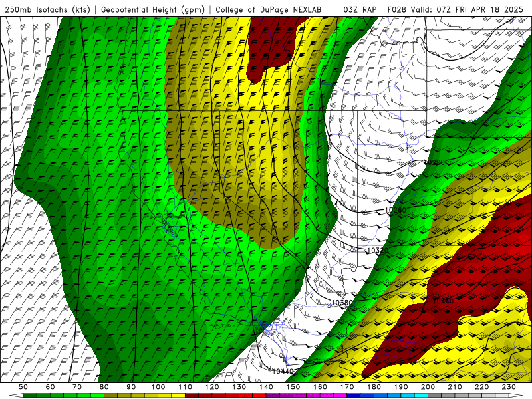The width and height of the screenshot is (532, 399).
Task: Pick the dark blue legend swatch below 170
Action: (354, 396)
